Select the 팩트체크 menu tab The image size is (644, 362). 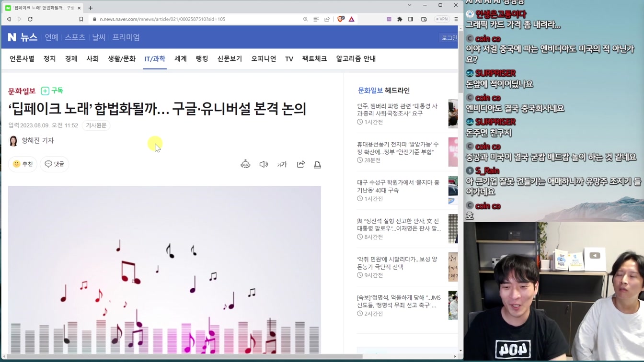click(314, 58)
